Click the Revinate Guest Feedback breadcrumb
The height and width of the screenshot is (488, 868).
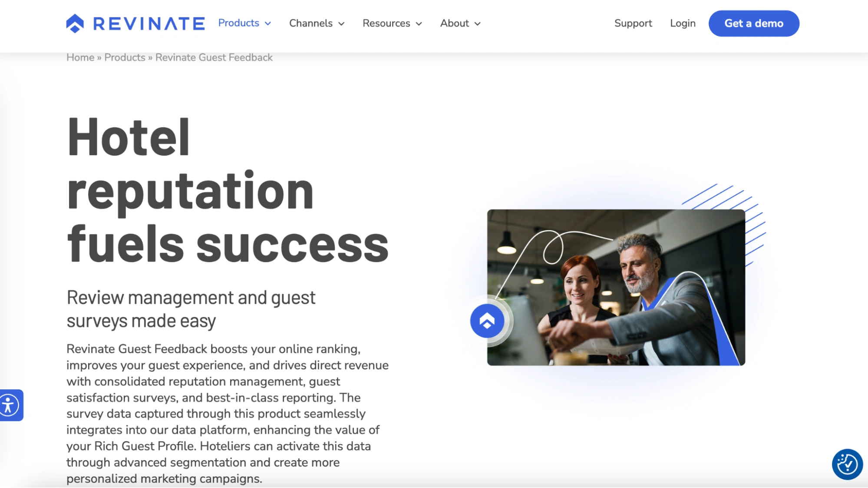click(x=214, y=57)
